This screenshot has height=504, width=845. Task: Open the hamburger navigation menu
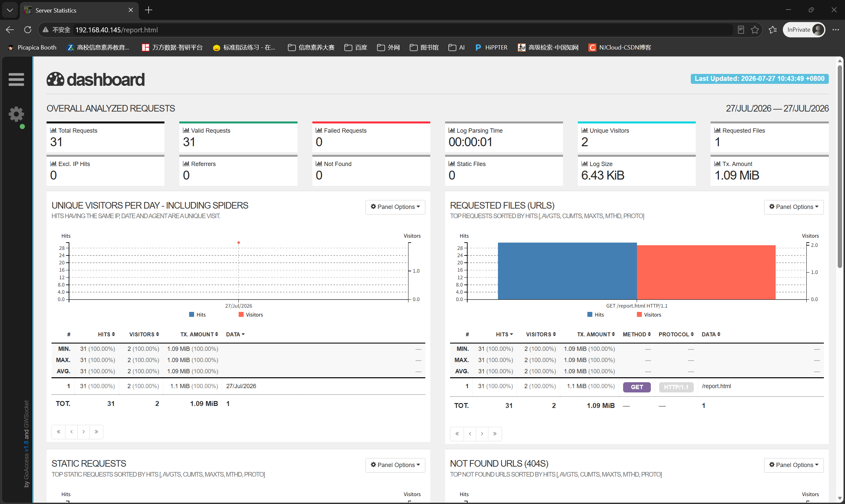16,80
